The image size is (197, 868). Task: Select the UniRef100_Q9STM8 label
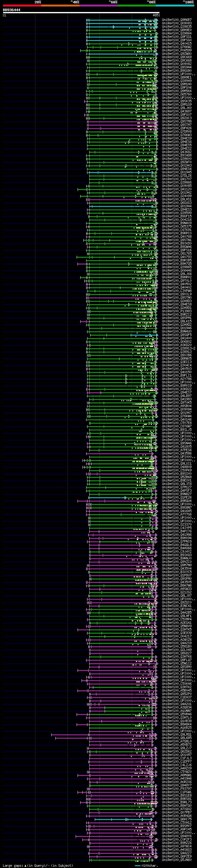tap(177, 121)
